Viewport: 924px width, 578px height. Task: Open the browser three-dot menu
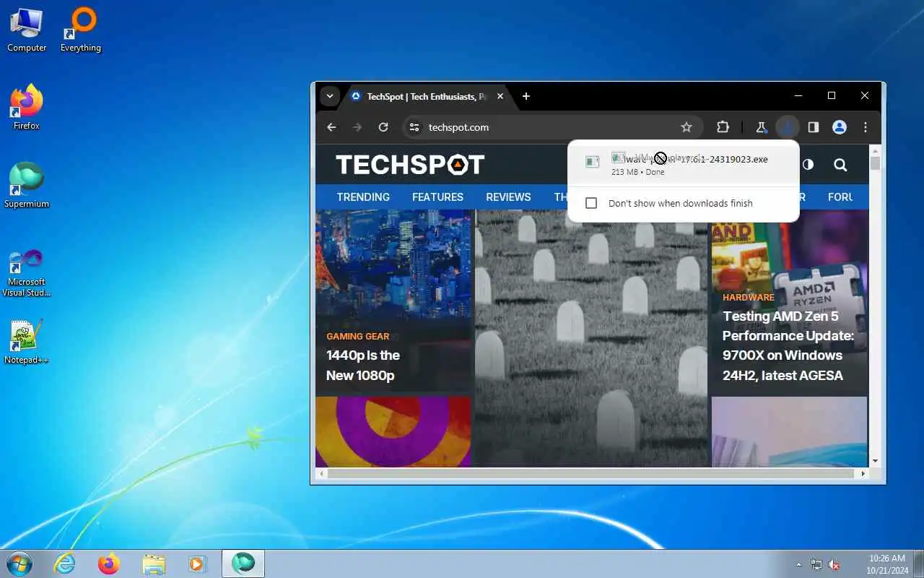(865, 127)
